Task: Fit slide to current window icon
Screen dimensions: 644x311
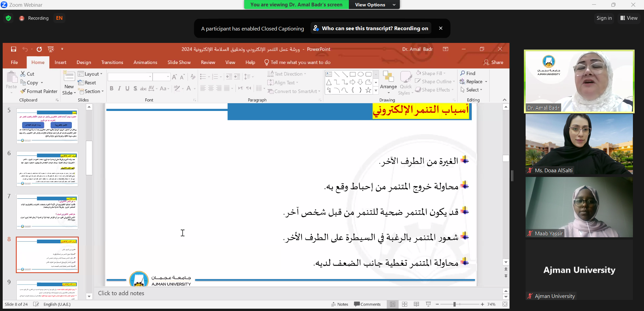Action: pyautogui.click(x=505, y=304)
